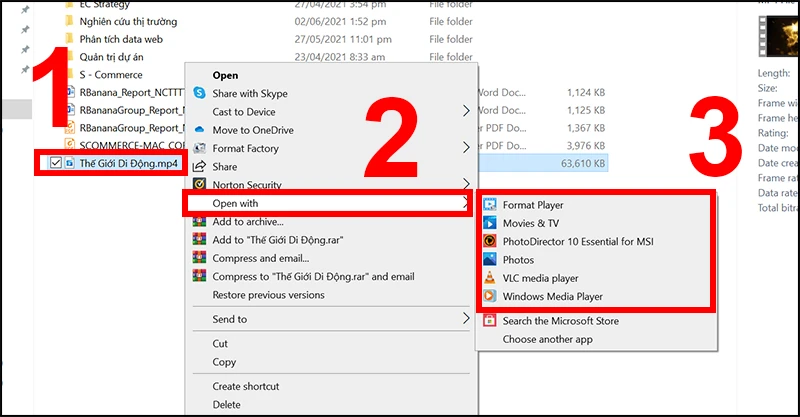Open file with VLC media player
Image resolution: width=800 pixels, height=417 pixels.
pos(540,278)
